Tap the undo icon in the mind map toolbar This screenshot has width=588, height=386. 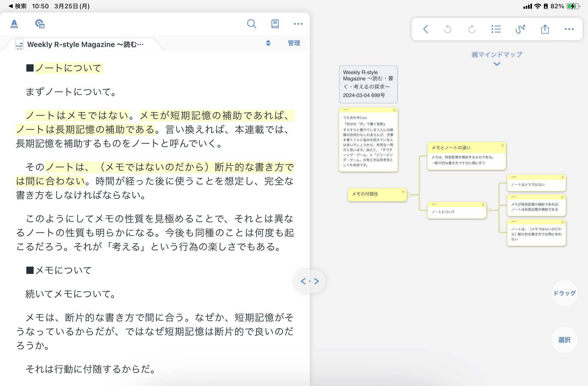tap(447, 29)
